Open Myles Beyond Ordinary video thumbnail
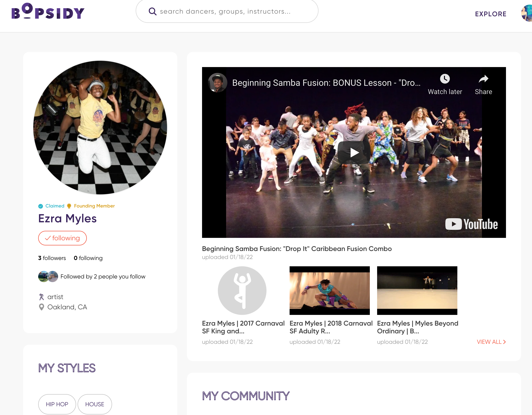The width and height of the screenshot is (532, 415). (417, 290)
